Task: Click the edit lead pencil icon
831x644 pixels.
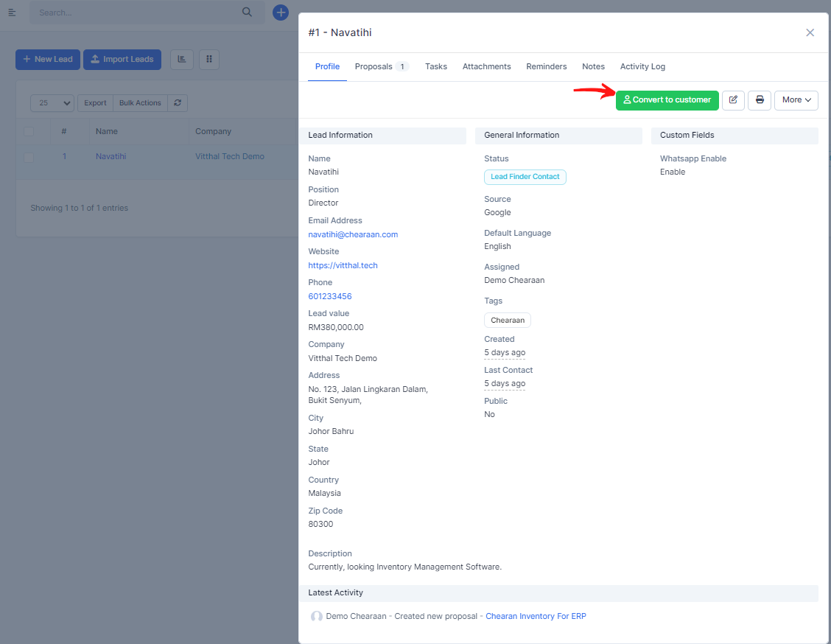Action: [x=733, y=100]
